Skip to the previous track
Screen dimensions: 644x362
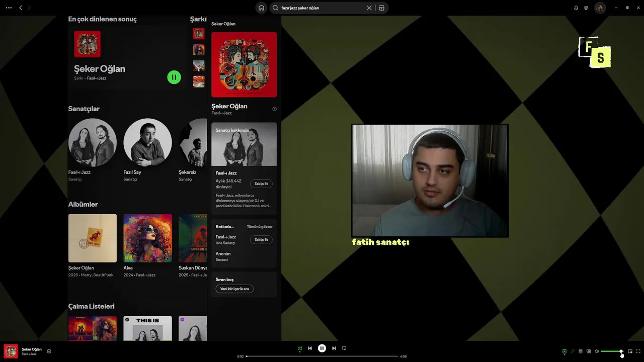(x=310, y=348)
